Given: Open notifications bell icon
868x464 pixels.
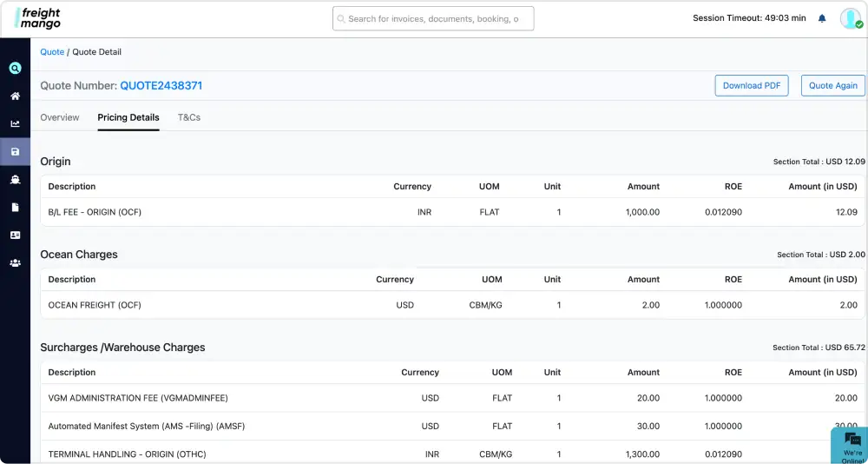Looking at the screenshot, I should point(822,18).
